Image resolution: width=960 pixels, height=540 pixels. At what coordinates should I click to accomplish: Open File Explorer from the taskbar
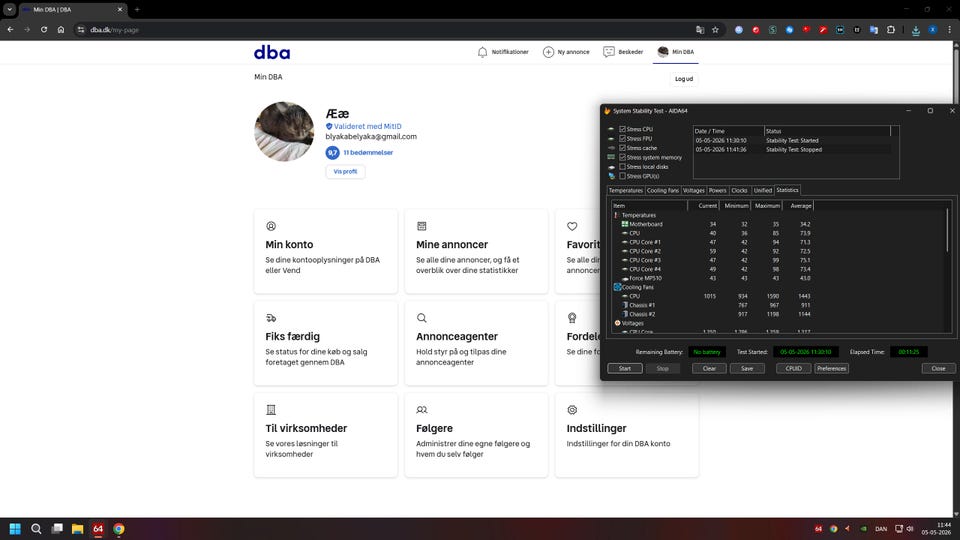coord(77,529)
